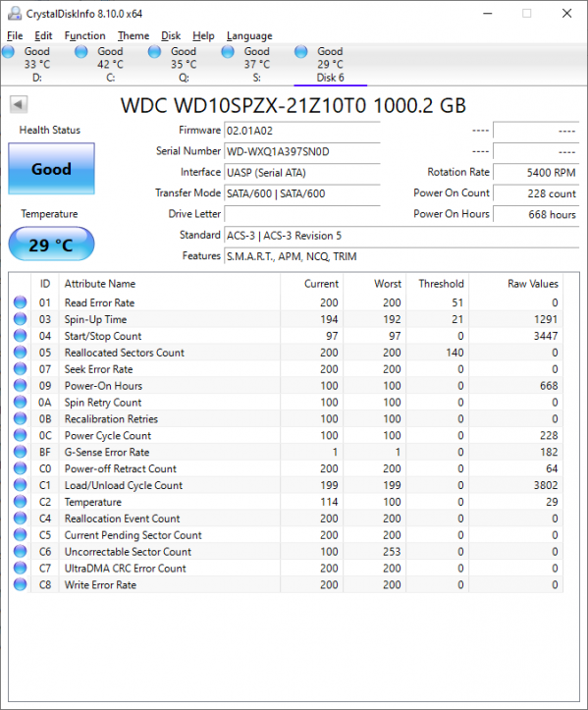Click the Read Error Rate status orb

[x=21, y=302]
